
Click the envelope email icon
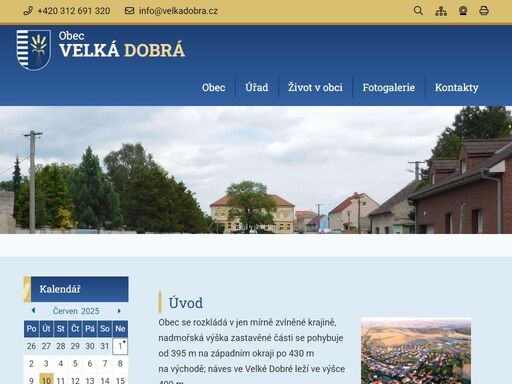tap(129, 11)
